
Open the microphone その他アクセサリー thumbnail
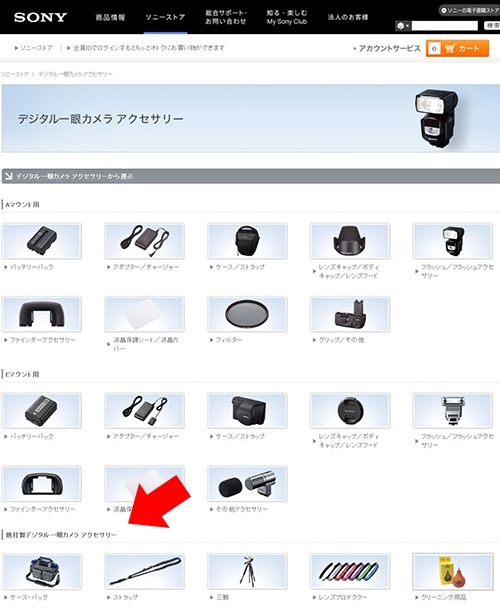point(247,484)
